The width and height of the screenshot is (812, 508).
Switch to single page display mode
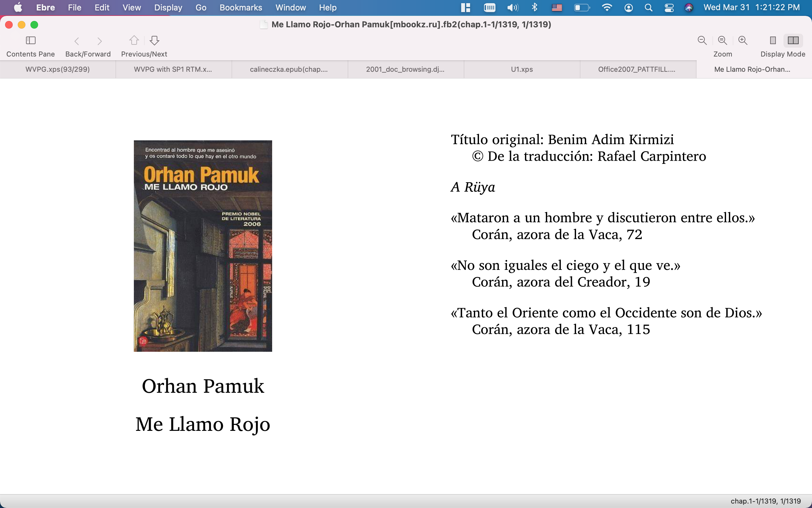[x=773, y=41]
